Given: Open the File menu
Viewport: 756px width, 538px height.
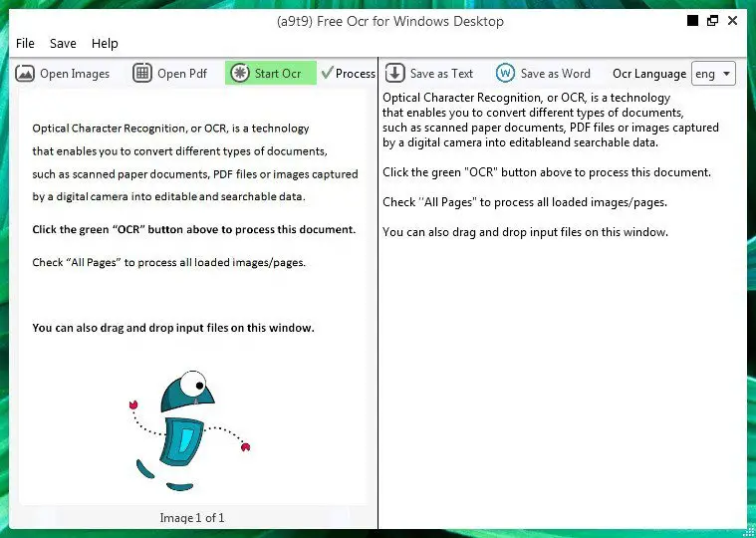Looking at the screenshot, I should click(x=25, y=44).
